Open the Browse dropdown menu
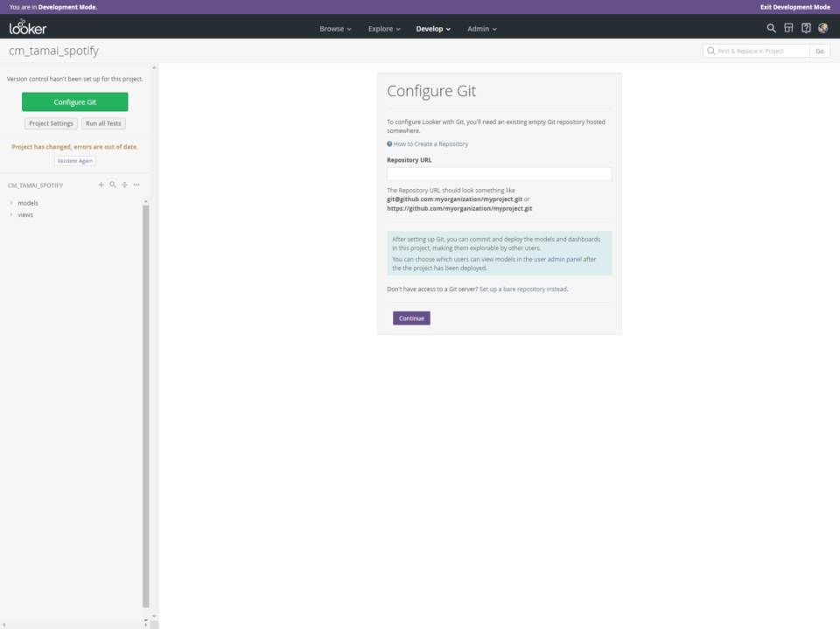This screenshot has width=840, height=629. click(335, 28)
